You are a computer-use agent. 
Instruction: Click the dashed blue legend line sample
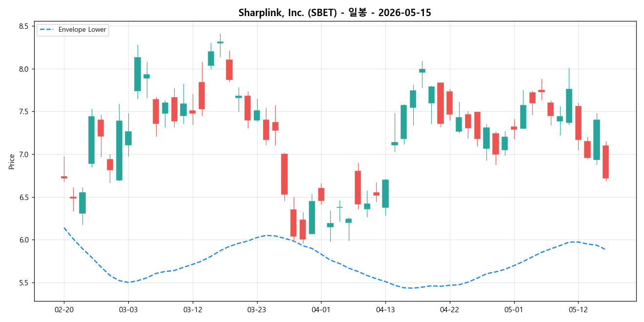pyautogui.click(x=47, y=30)
